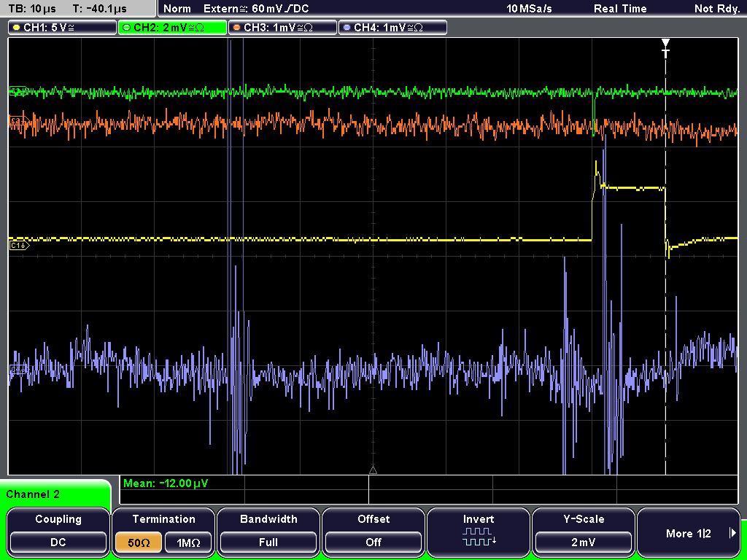Viewport: 747px width, 560px height.
Task: Click the C4 purple ground level marker
Action: (x=18, y=369)
